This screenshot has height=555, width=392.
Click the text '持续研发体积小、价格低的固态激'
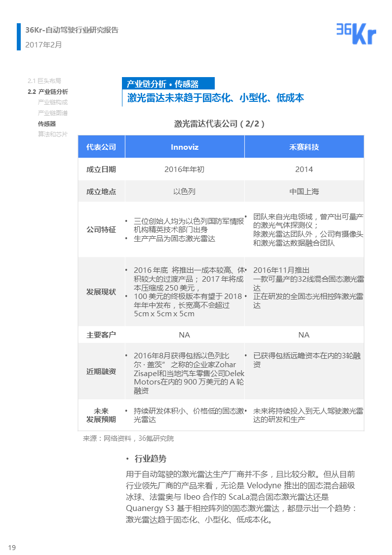[x=189, y=411]
